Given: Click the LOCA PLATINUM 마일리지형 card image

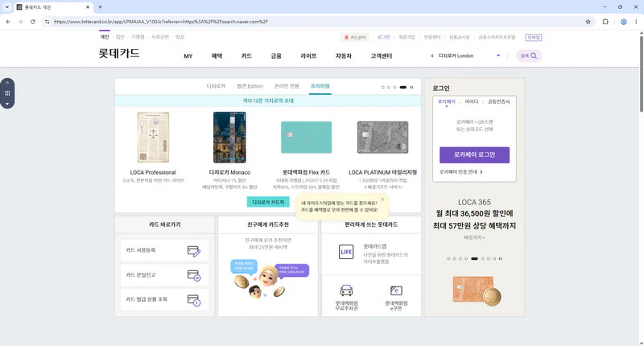Looking at the screenshot, I should click(383, 137).
